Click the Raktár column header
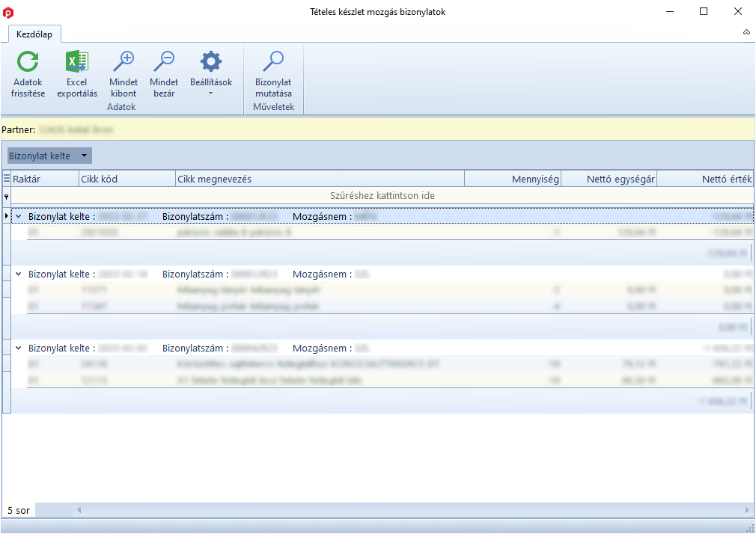The image size is (756, 534). [45, 179]
